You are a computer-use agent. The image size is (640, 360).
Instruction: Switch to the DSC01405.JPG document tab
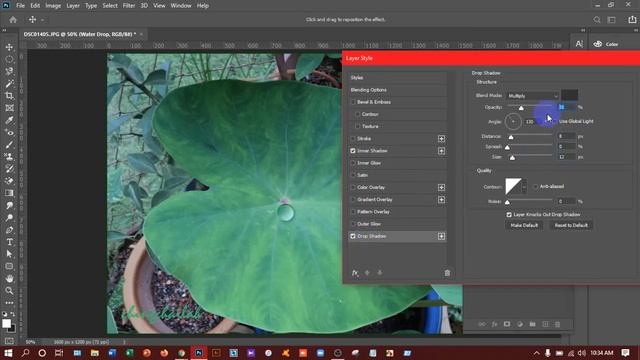80,34
